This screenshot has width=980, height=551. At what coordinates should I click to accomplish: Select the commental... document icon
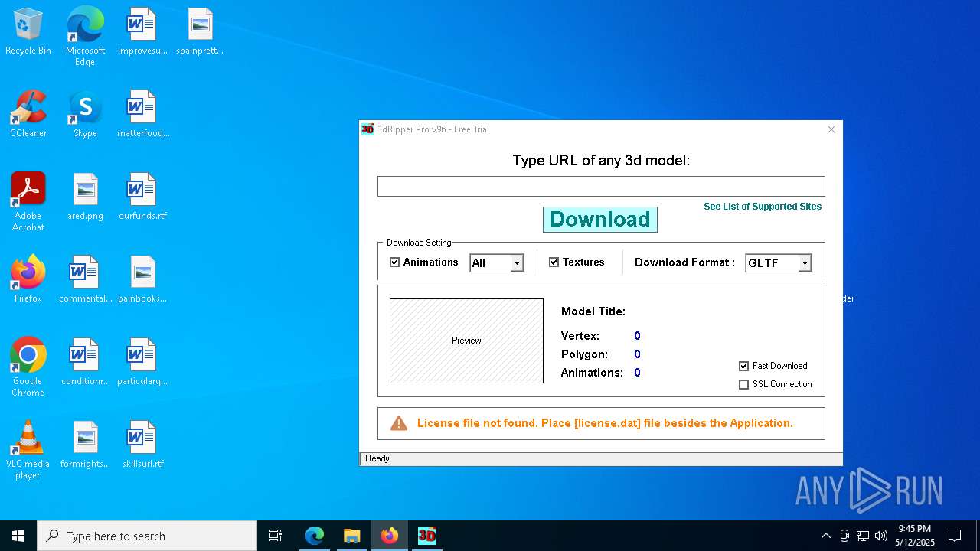(85, 280)
